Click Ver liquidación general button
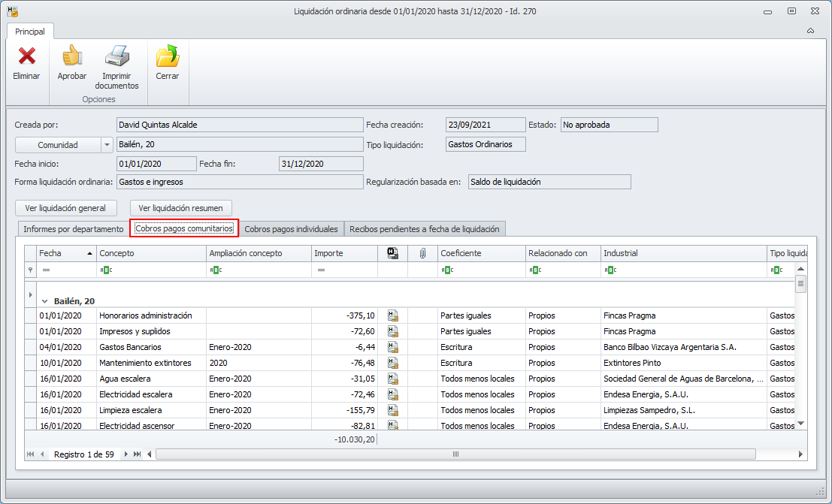The width and height of the screenshot is (832, 504). click(65, 208)
